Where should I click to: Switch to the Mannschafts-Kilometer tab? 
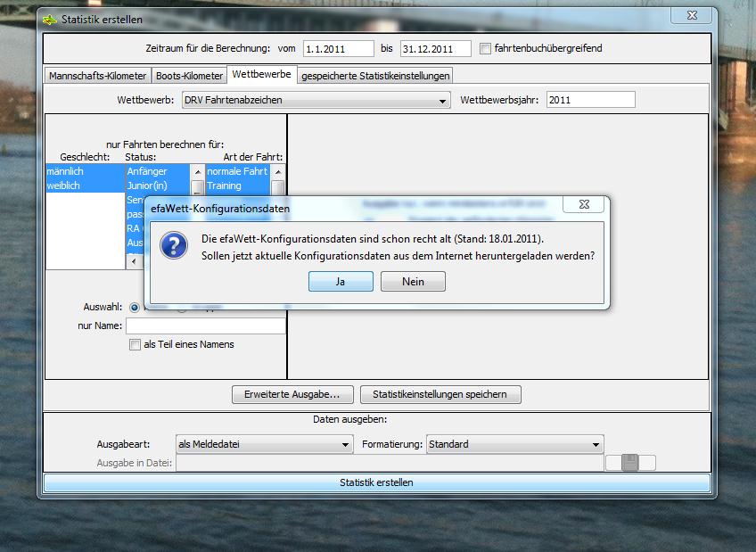[x=97, y=76]
